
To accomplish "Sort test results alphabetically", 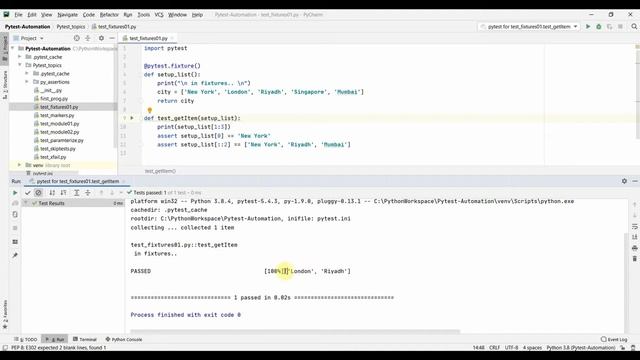I will pyautogui.click(x=52, y=193).
